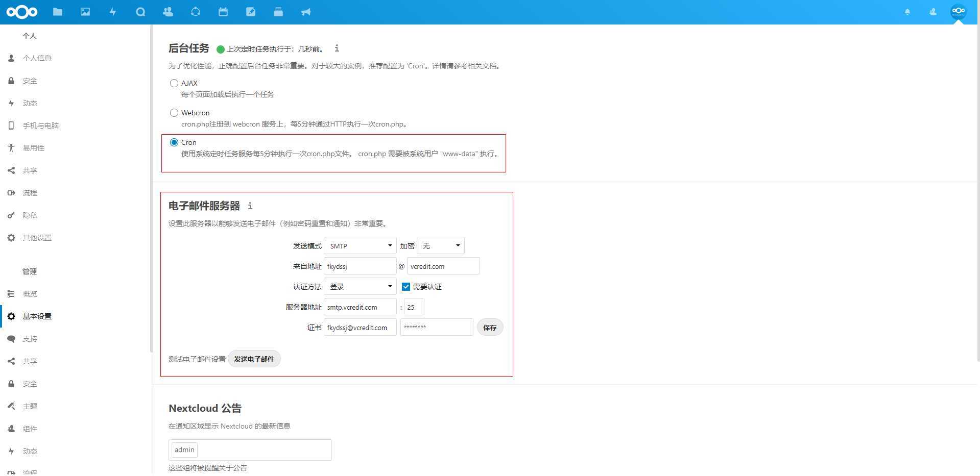Click the SMTP password field

[437, 328]
